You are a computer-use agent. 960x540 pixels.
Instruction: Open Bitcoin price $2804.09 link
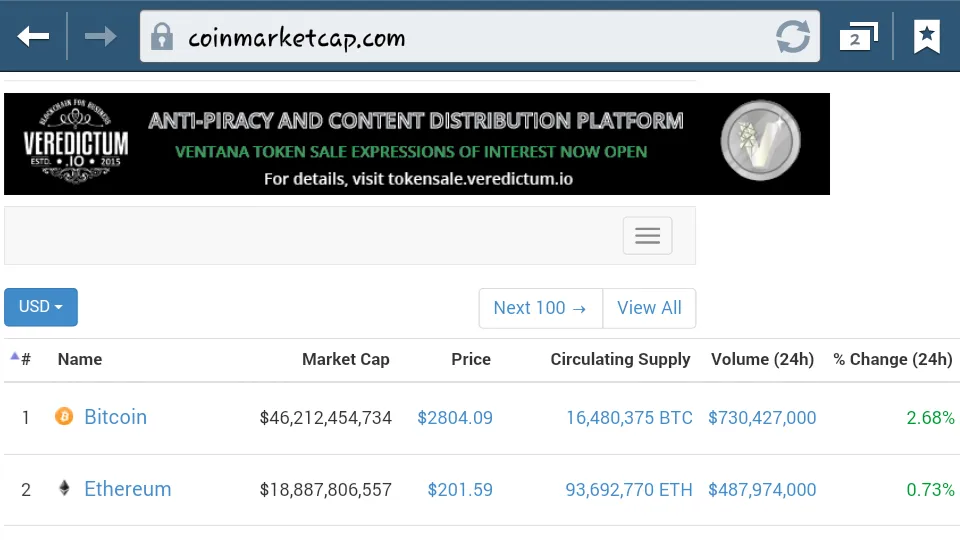coord(455,418)
